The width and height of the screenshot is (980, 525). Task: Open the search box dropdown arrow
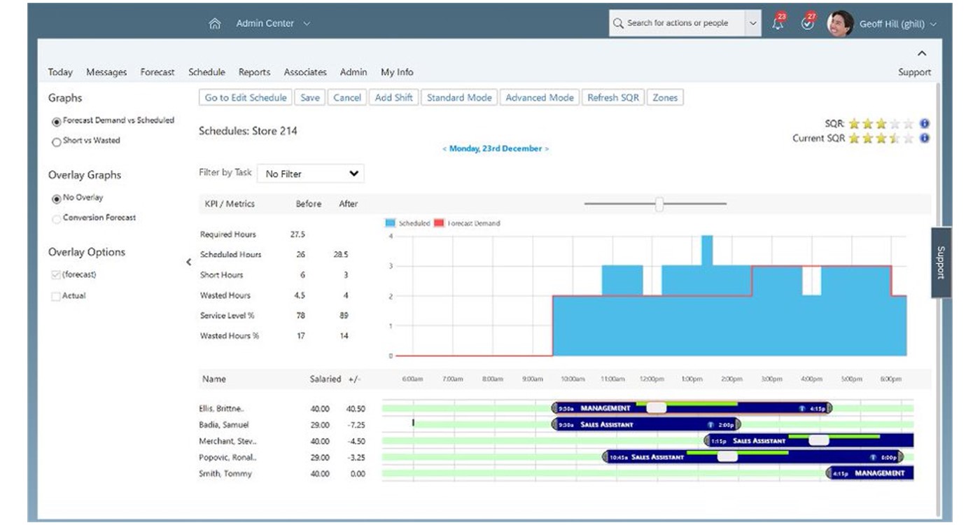[752, 24]
